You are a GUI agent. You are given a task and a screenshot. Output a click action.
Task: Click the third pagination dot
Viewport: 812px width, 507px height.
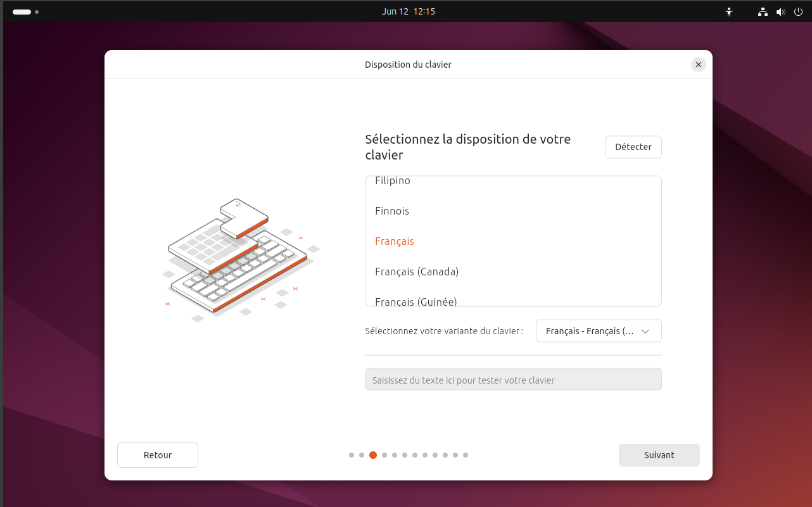(x=373, y=454)
